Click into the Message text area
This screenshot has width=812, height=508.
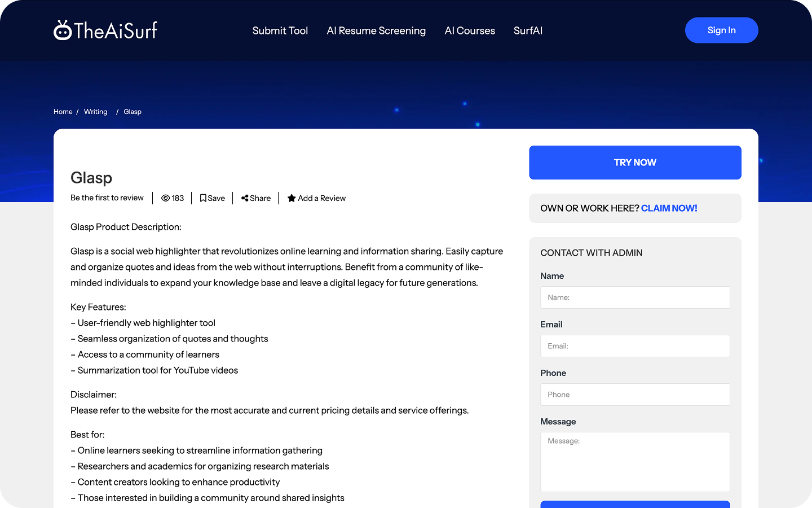coord(635,462)
